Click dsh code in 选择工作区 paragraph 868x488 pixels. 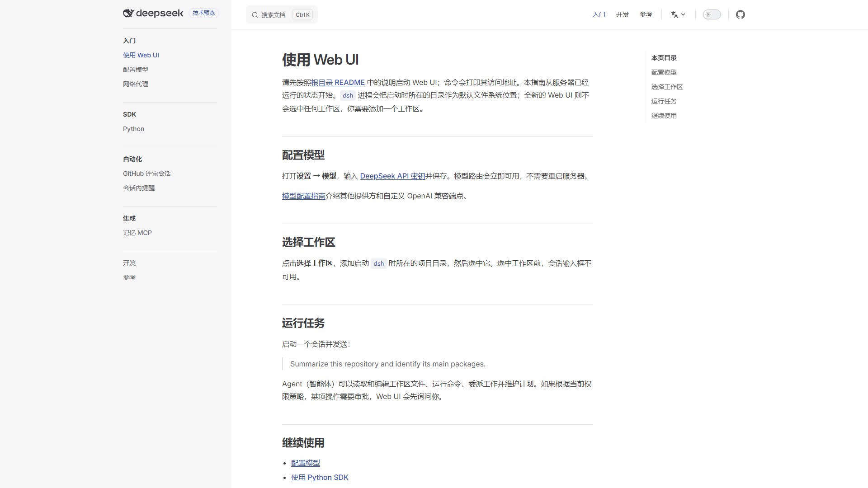point(379,263)
